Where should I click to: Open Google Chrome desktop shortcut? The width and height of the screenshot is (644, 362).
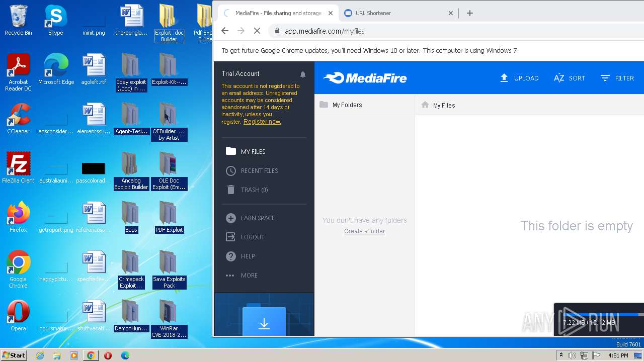18,269
